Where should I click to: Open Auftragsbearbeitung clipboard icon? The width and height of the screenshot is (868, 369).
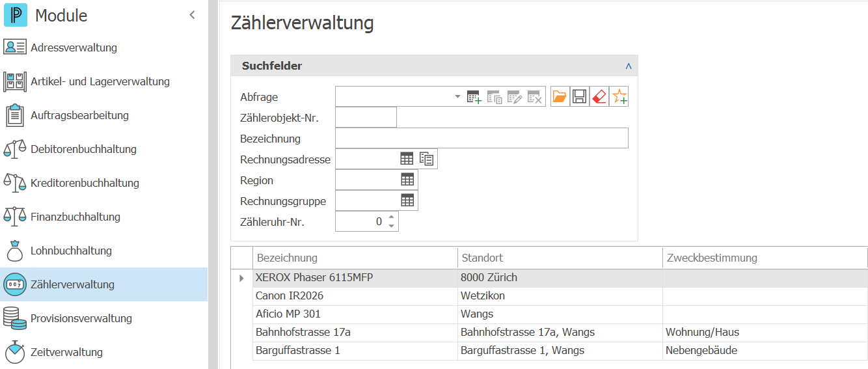tap(15, 115)
